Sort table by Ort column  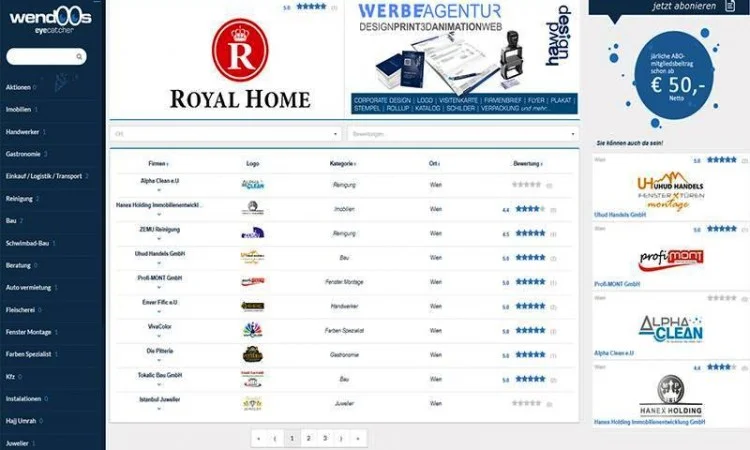(434, 164)
